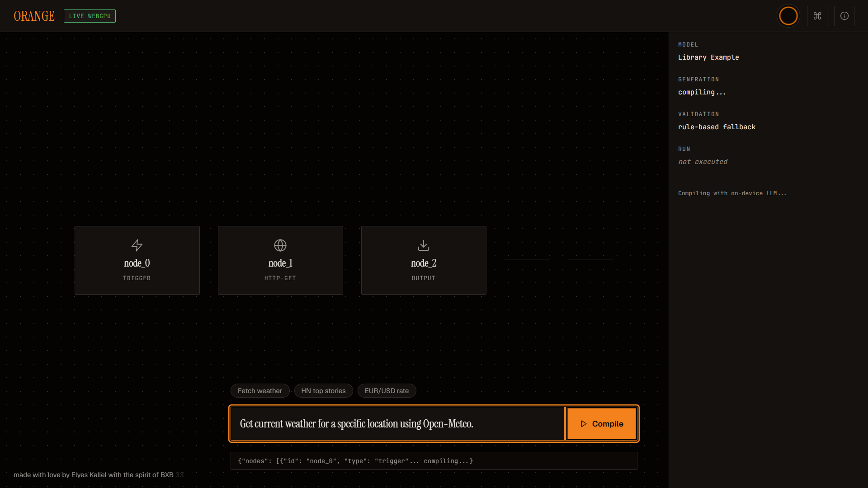This screenshot has height=488, width=868.
Task: Click the VALIDATION section heading
Action: tap(698, 114)
